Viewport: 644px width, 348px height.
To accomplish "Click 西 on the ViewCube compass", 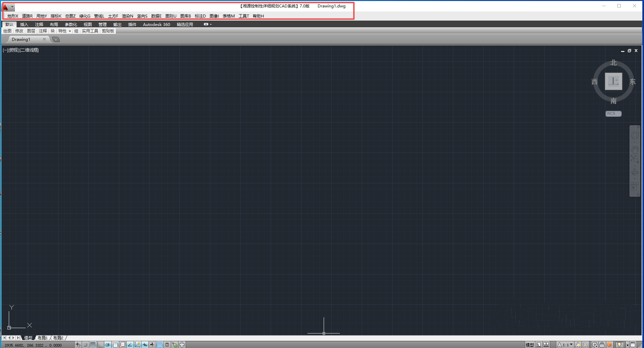I will [x=594, y=82].
